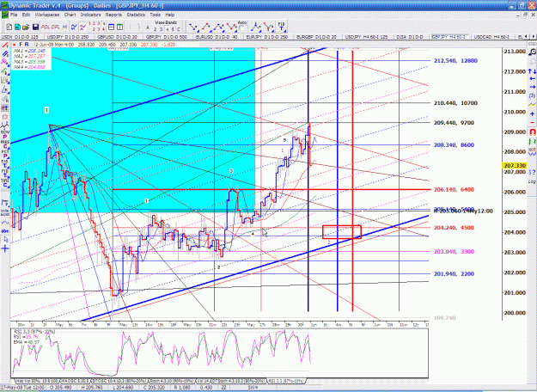Screen dimensions: 537x392
Task: Open the Indicators menu
Action: tap(91, 15)
